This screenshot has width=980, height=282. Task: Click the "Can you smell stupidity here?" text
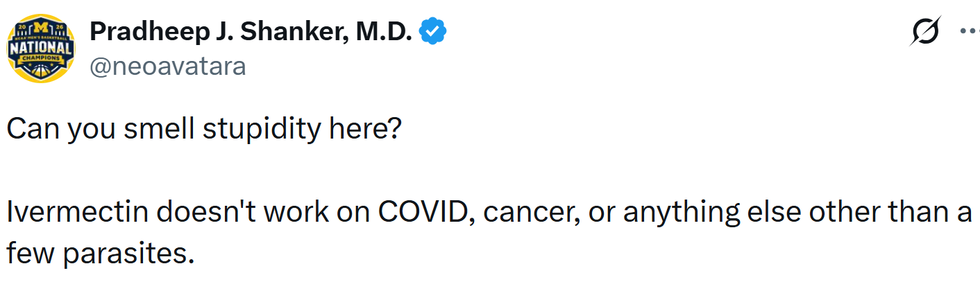coord(203,129)
